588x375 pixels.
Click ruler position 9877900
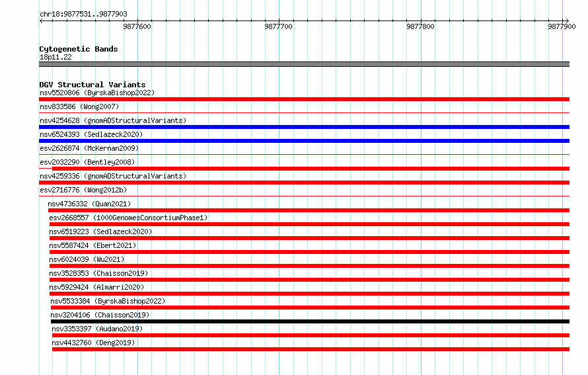pos(562,26)
